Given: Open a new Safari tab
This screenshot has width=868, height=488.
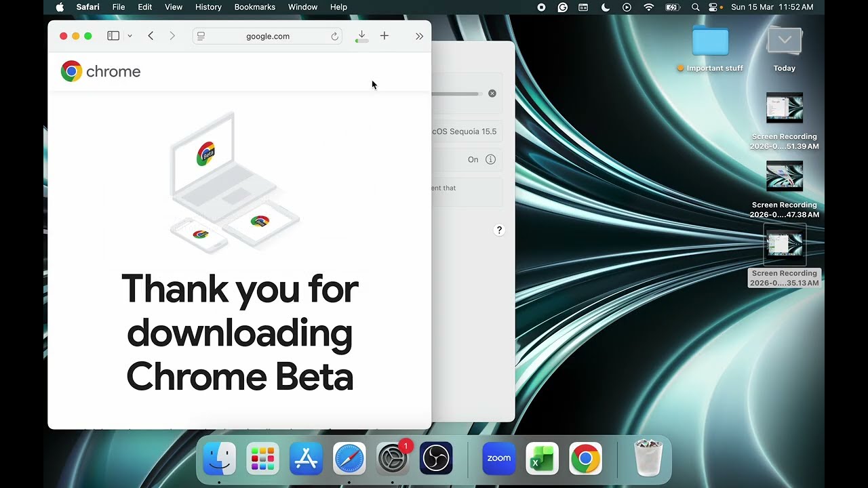Looking at the screenshot, I should coord(384,36).
